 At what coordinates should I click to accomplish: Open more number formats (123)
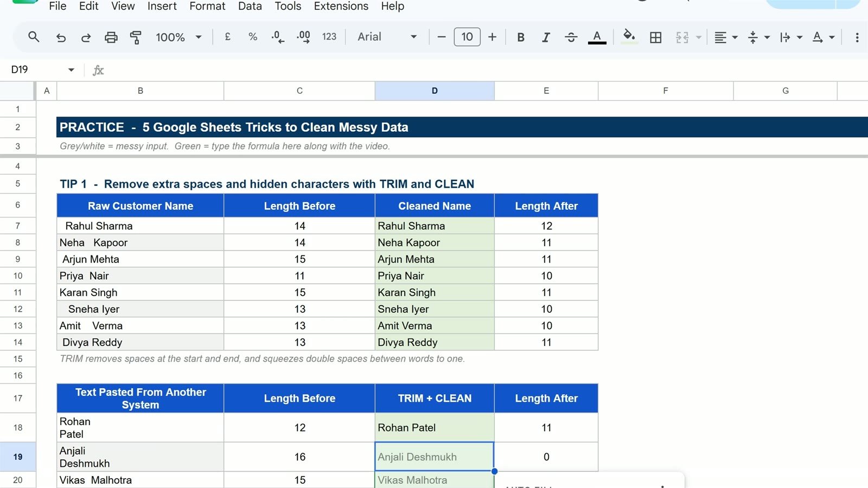(329, 37)
